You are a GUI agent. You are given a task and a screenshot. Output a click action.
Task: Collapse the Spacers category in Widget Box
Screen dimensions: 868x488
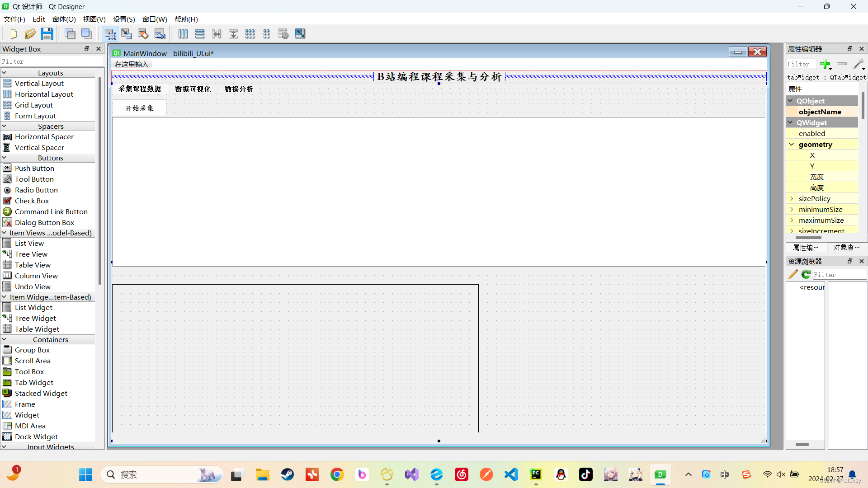pyautogui.click(x=4, y=126)
